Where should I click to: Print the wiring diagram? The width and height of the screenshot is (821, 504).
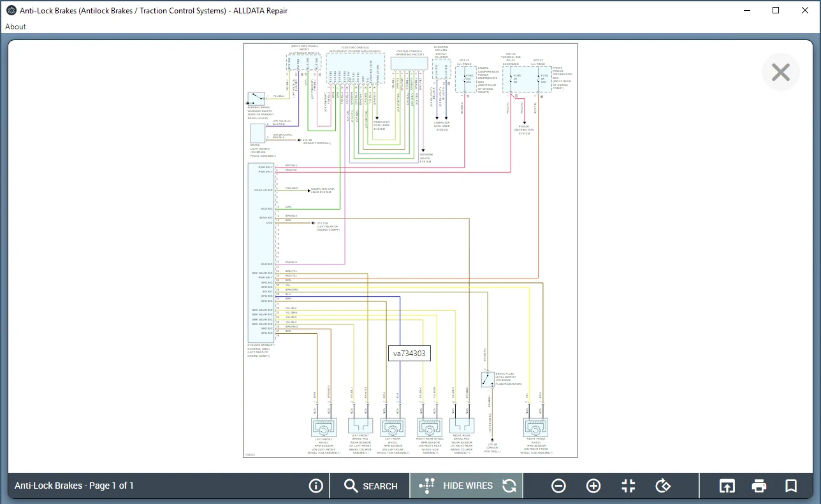point(759,486)
